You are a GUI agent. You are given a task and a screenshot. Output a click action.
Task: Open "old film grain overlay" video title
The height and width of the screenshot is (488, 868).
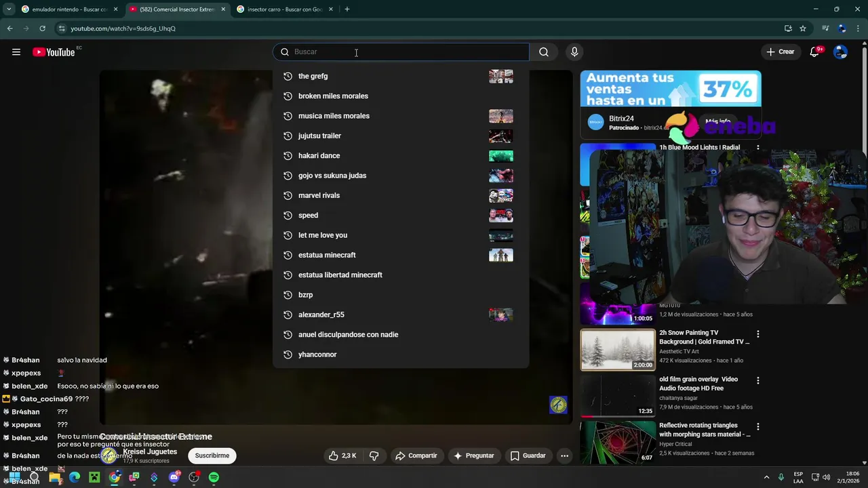click(x=698, y=384)
